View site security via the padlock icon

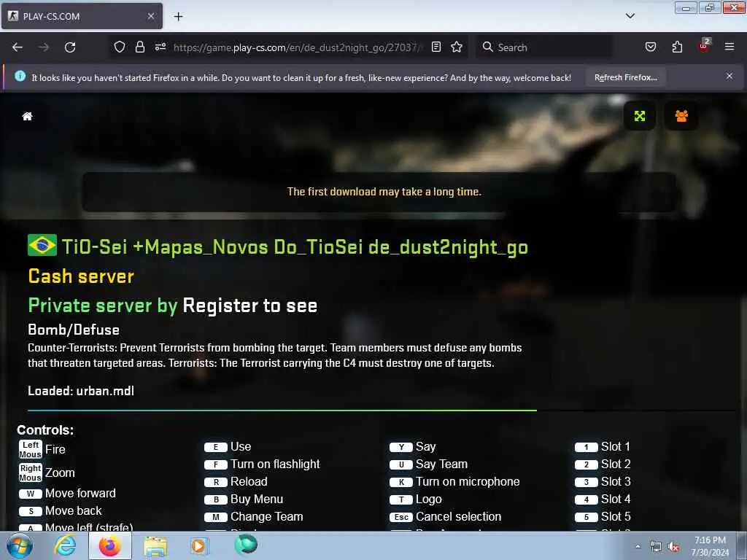point(139,47)
